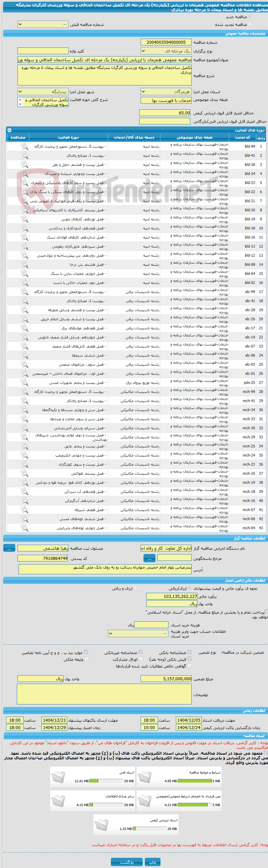
Task: Open شهر محل اجرا dropdown
Action: (43, 92)
